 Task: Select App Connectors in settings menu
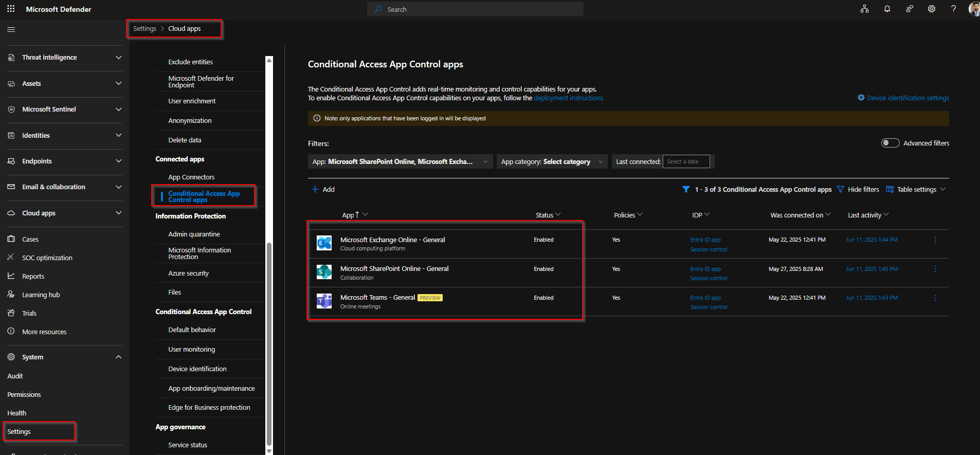click(191, 177)
